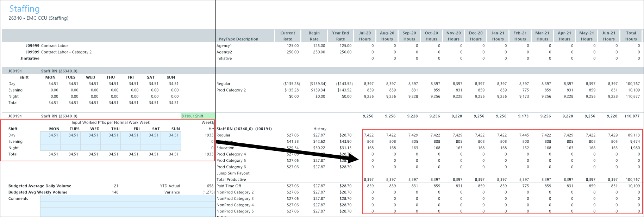Select the Night shift WED input cell

90,148
